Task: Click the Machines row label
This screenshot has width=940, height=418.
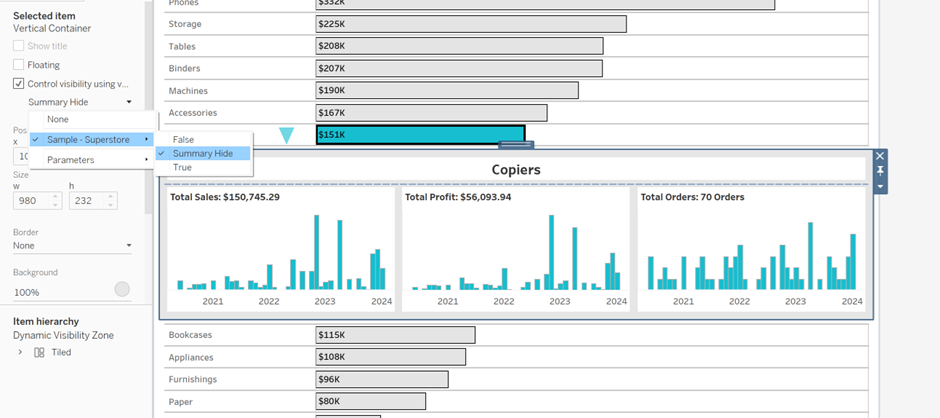Action: pyautogui.click(x=188, y=91)
